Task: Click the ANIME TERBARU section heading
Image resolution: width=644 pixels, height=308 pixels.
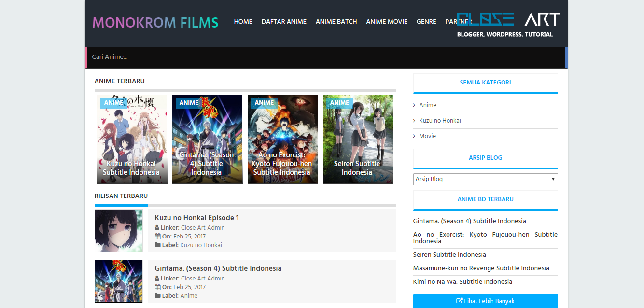Action: point(120,81)
